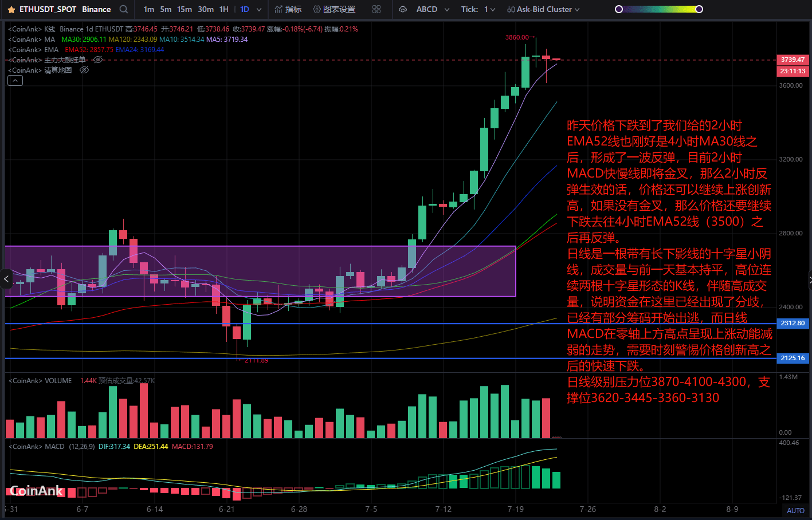Image resolution: width=812 pixels, height=520 pixels.
Task: Click the grid layout icon
Action: pyautogui.click(x=376, y=9)
